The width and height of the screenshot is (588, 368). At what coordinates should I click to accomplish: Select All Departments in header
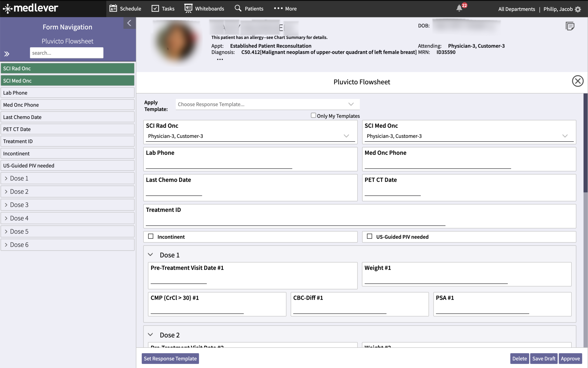pos(517,9)
